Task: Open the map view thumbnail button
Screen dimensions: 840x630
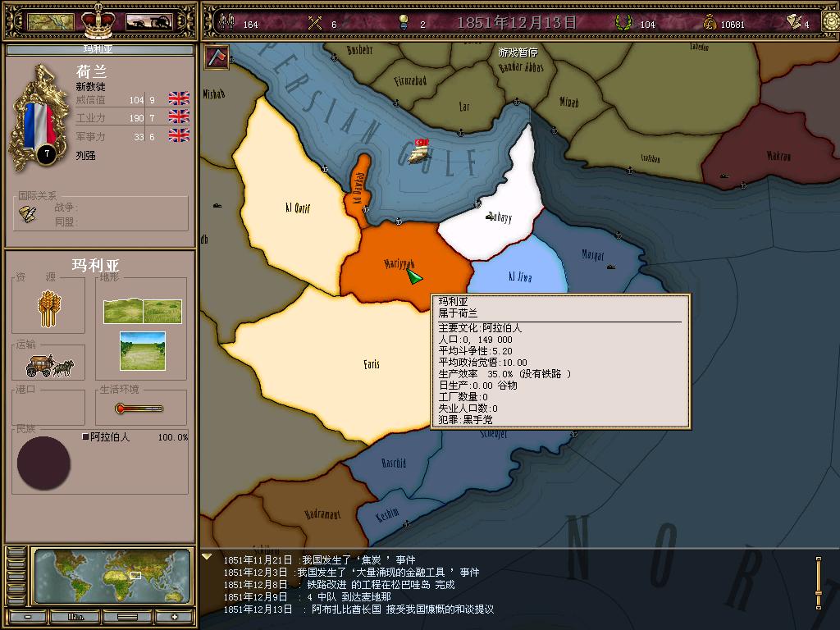Action: click(x=50, y=22)
